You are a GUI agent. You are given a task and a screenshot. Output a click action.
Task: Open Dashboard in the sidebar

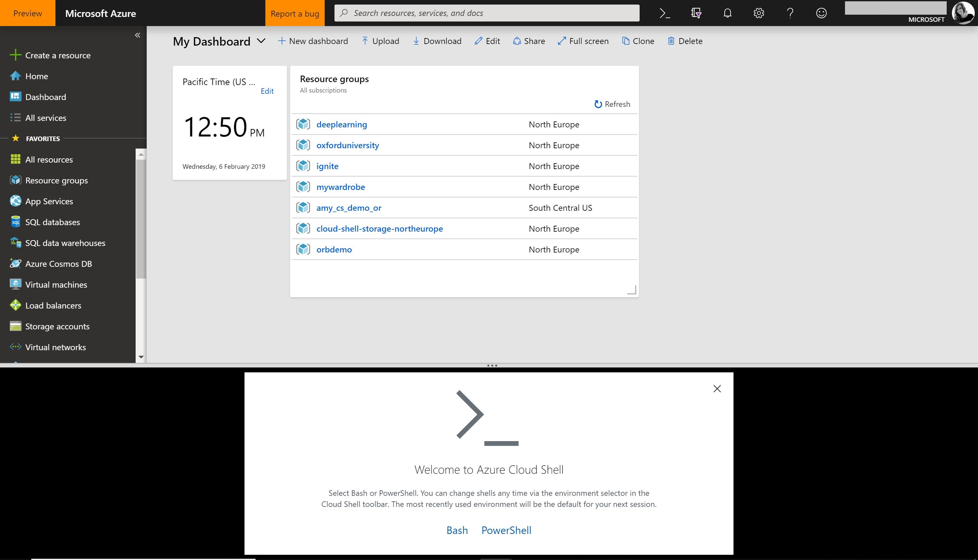45,97
